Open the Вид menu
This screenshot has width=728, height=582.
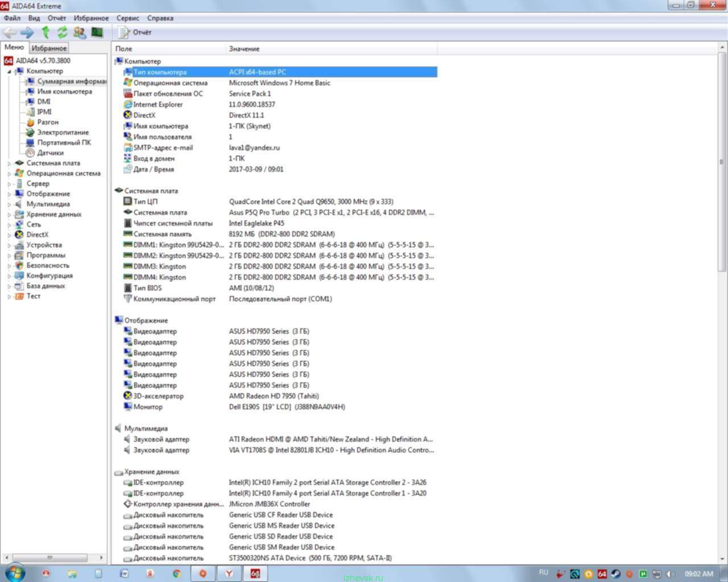tap(34, 18)
